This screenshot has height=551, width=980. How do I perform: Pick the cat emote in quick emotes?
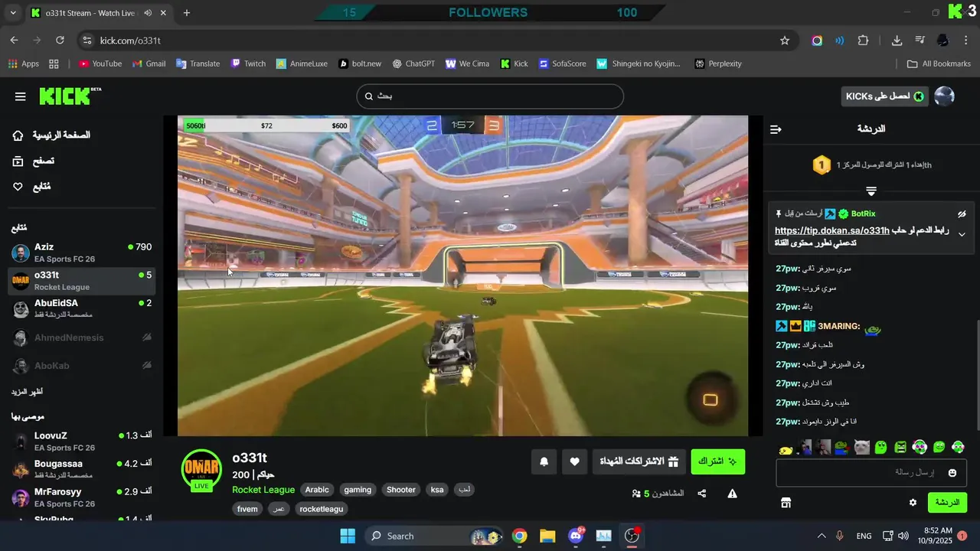[x=861, y=448]
